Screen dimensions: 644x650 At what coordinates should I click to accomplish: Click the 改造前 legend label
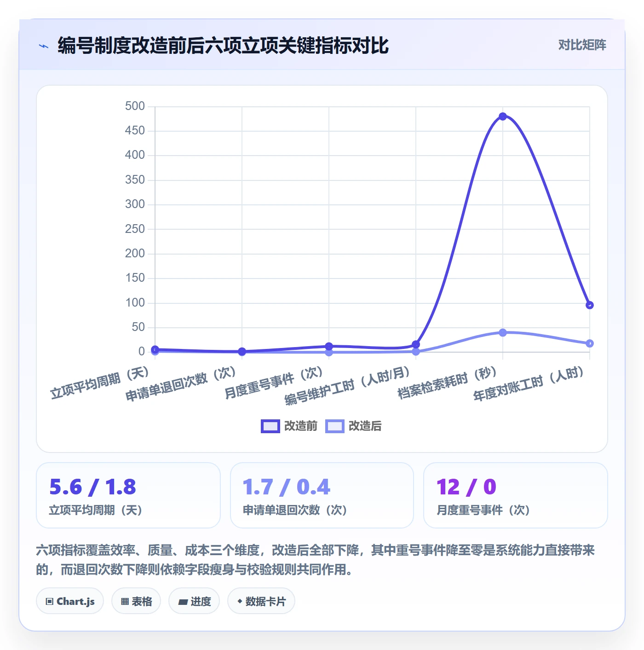(301, 426)
